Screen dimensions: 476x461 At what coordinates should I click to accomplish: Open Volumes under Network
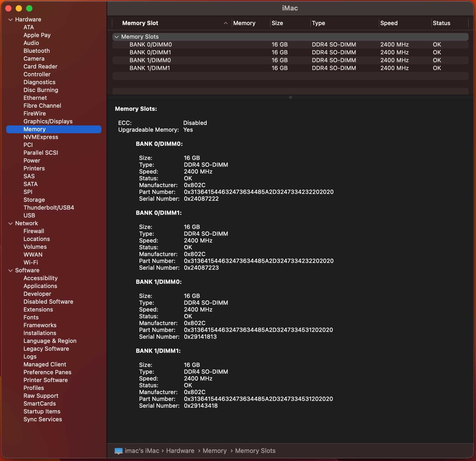click(35, 247)
